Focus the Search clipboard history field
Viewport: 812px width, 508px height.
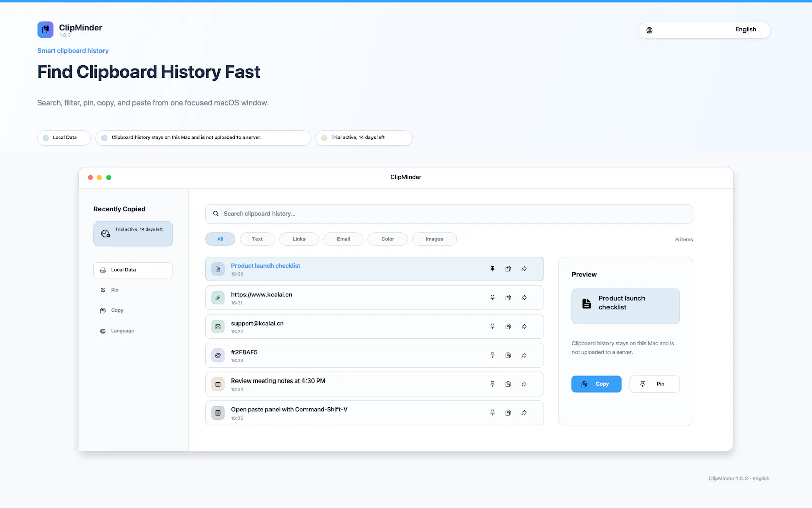[449, 214]
